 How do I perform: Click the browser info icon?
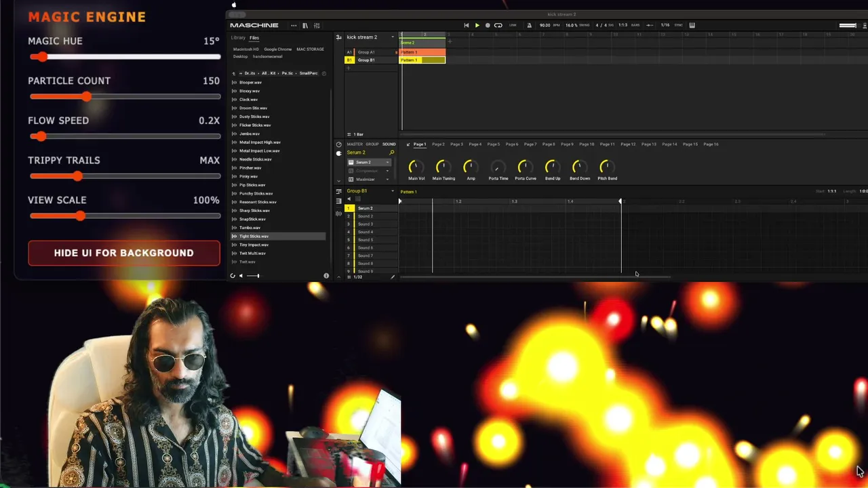click(326, 276)
